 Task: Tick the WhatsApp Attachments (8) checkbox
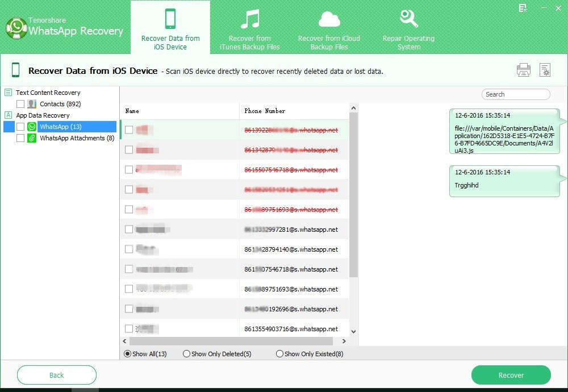coord(20,138)
